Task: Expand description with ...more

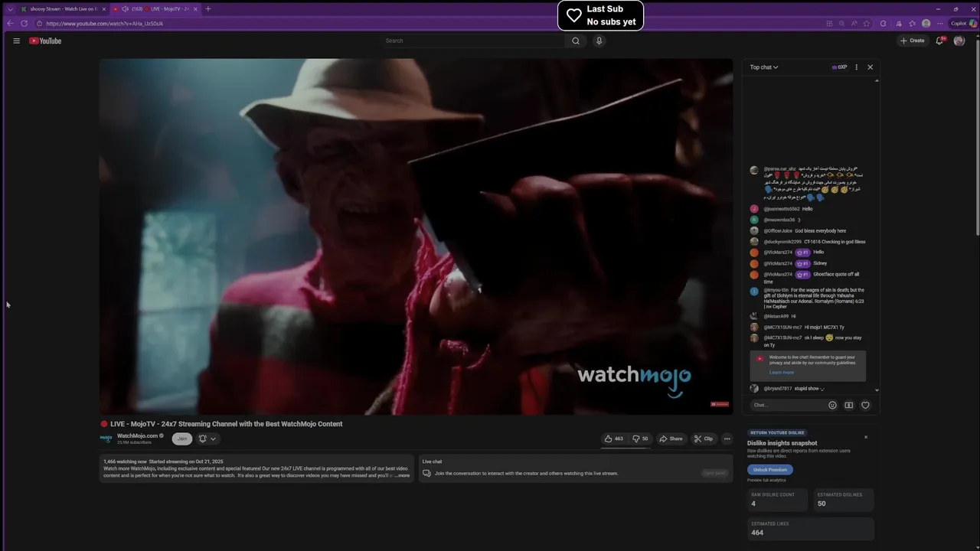Action: click(x=402, y=475)
